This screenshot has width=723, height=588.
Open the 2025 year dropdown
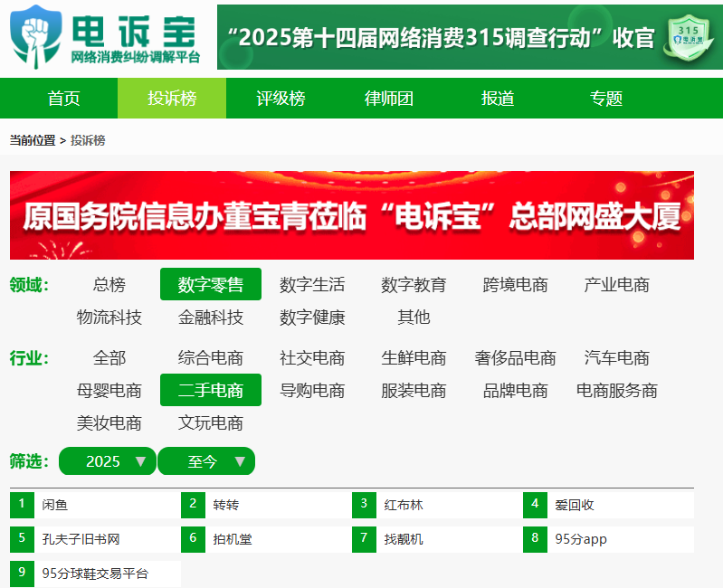108,460
